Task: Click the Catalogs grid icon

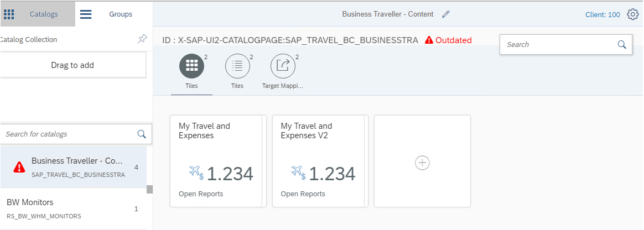Action: (9, 14)
